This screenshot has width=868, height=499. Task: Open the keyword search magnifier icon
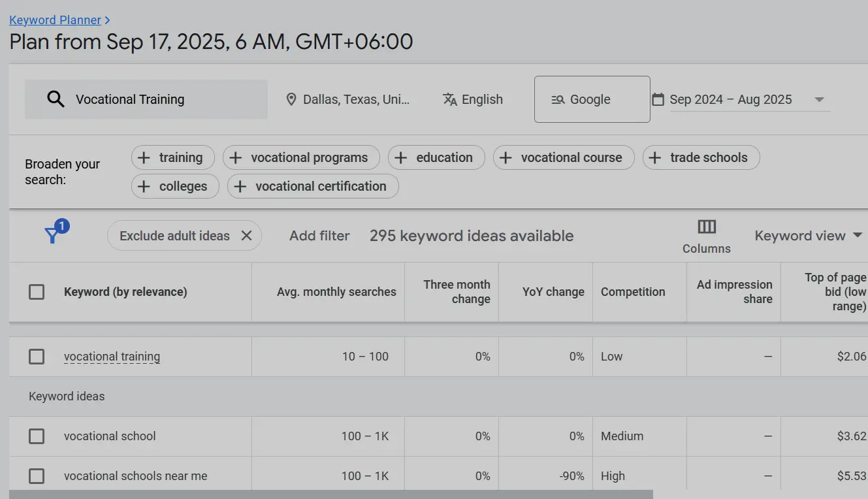point(56,99)
